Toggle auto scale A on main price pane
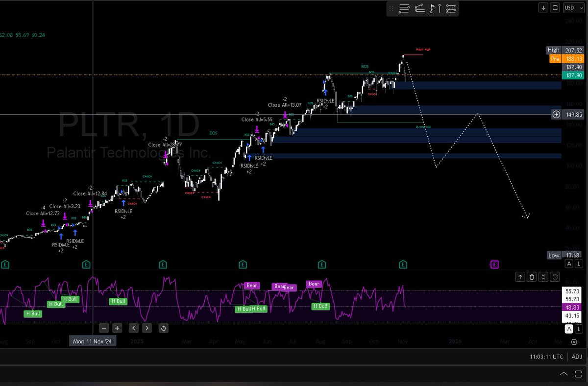The width and height of the screenshot is (588, 386). point(569,264)
